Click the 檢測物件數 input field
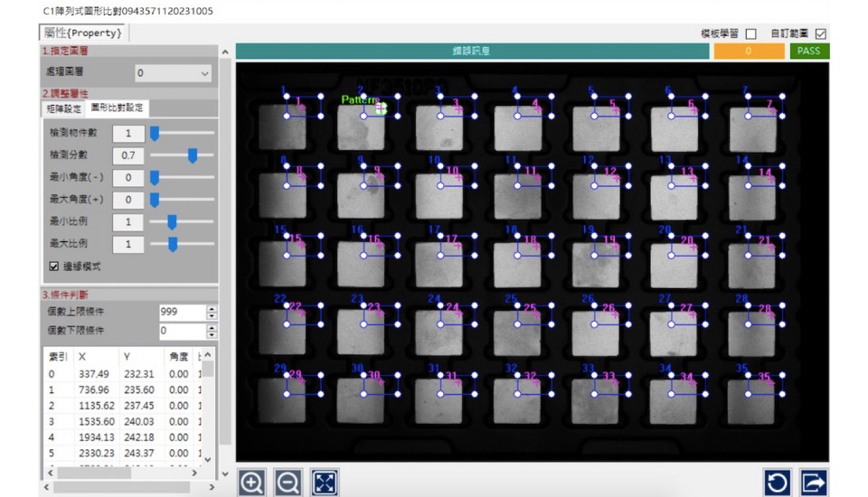 [x=127, y=134]
